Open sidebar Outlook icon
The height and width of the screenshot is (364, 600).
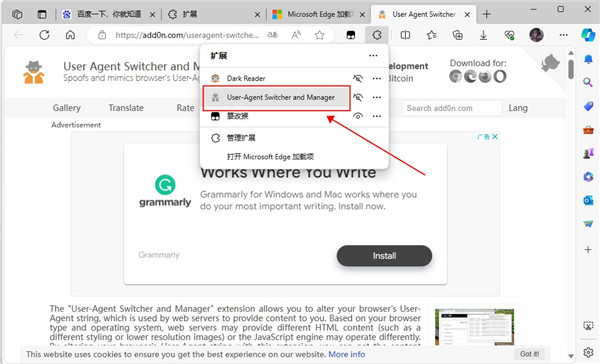point(588,200)
